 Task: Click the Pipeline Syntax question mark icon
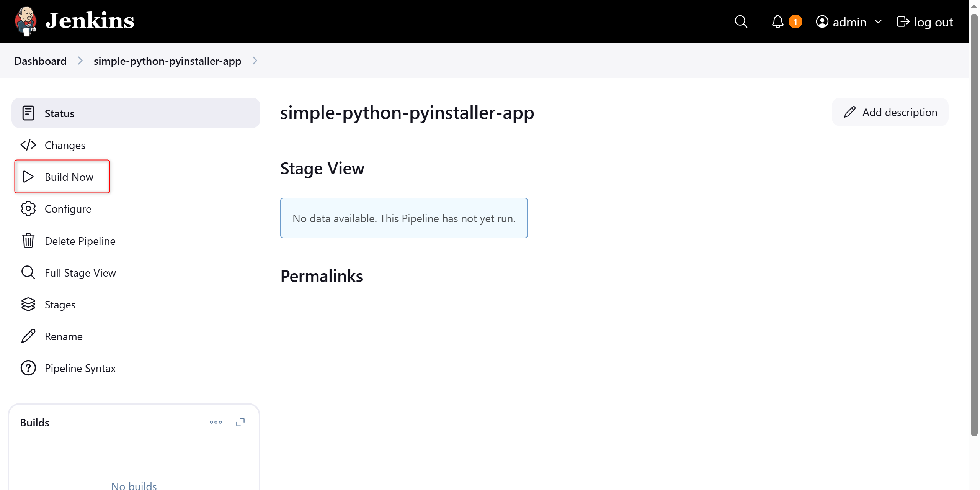[28, 368]
